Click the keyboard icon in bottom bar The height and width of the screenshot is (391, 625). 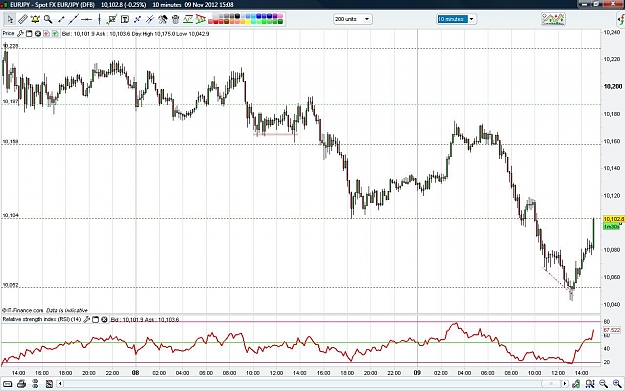click(x=8, y=384)
